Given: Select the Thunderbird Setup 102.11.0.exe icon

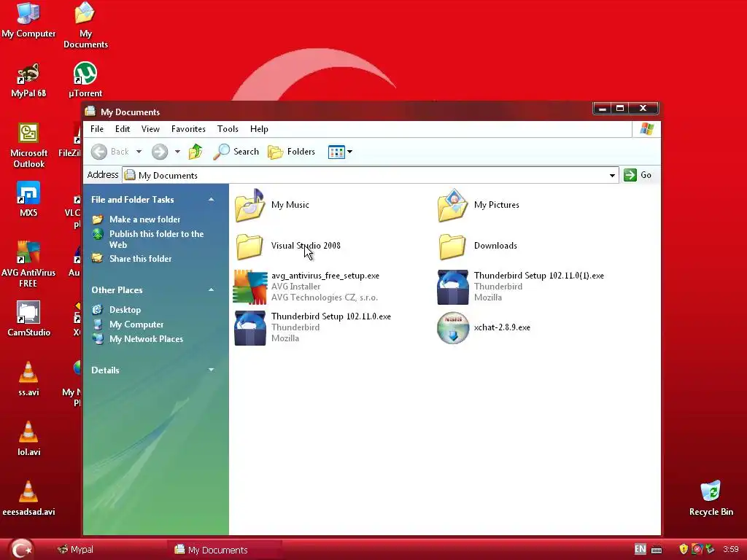Looking at the screenshot, I should point(250,327).
